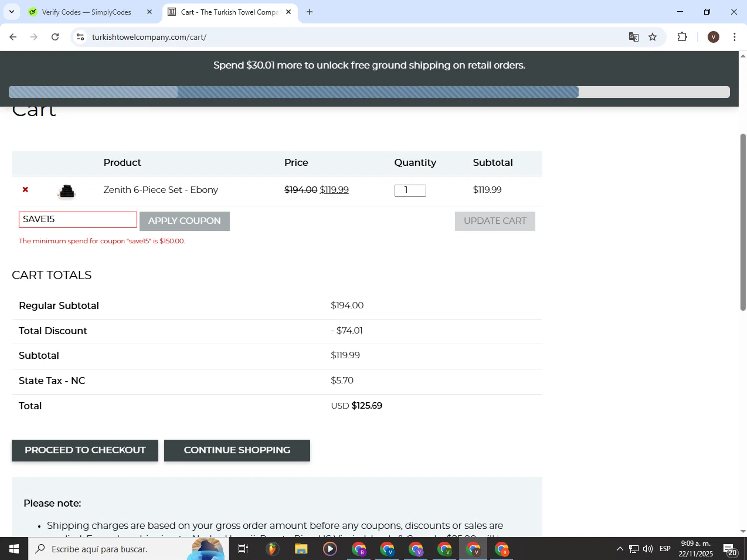Viewport: 747px width, 560px height.
Task: Bookmark this page with the star icon
Action: click(x=653, y=37)
